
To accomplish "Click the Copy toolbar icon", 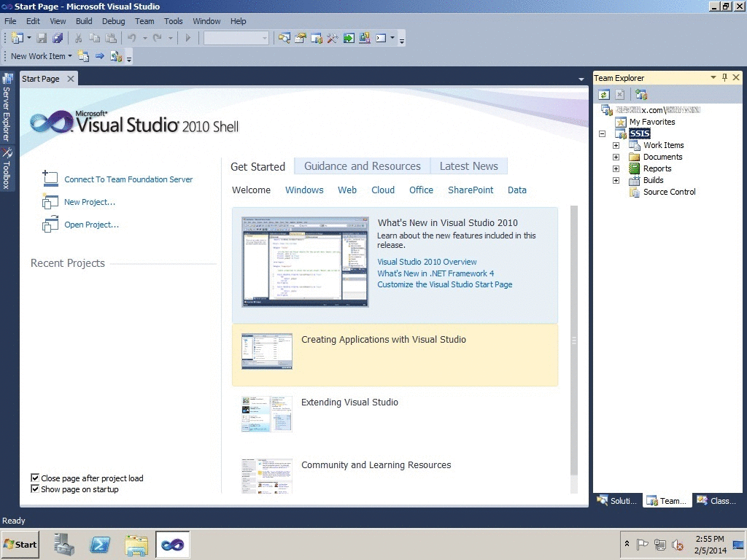I will (x=94, y=38).
